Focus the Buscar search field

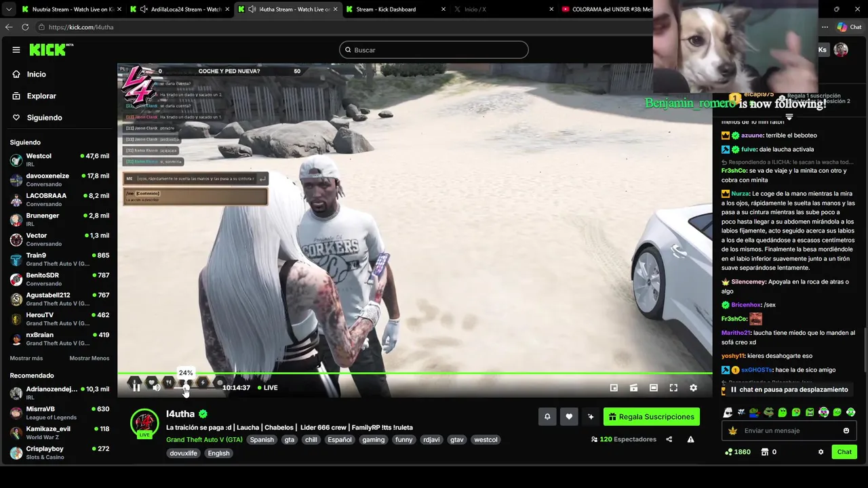click(x=434, y=49)
